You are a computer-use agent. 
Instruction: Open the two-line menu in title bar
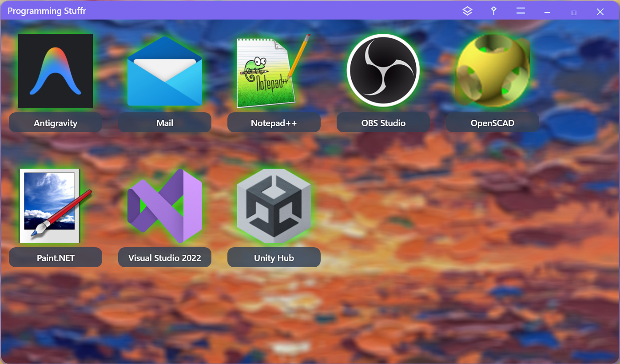521,11
